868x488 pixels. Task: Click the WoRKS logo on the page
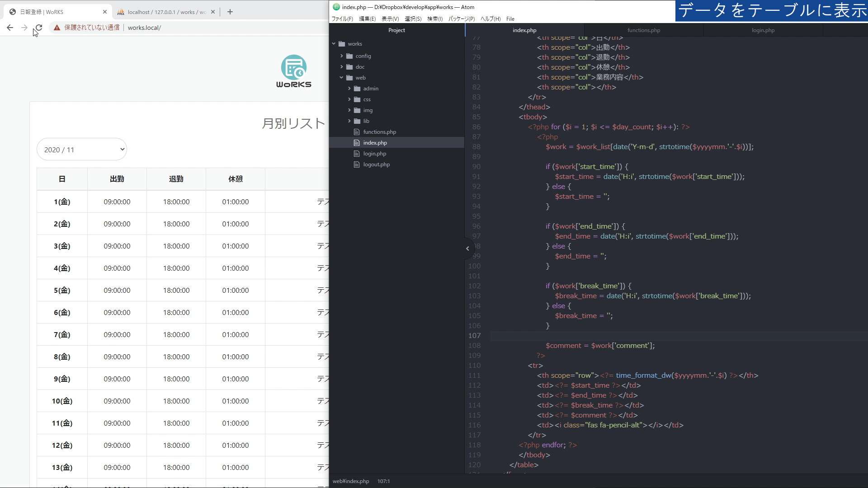click(294, 71)
